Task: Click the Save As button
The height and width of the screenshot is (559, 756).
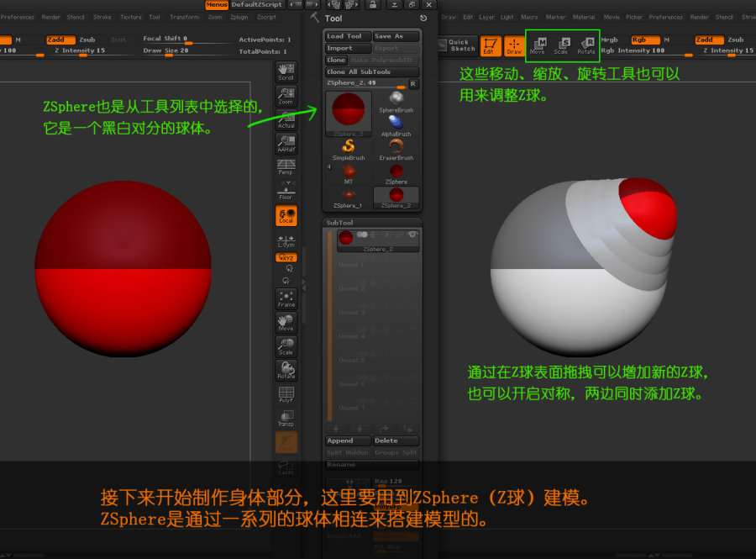Action: pyautogui.click(x=396, y=36)
